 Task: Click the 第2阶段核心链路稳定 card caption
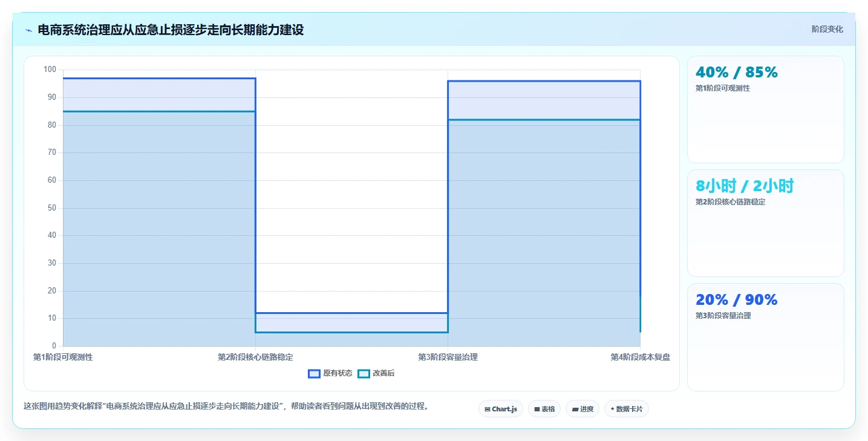pos(731,202)
